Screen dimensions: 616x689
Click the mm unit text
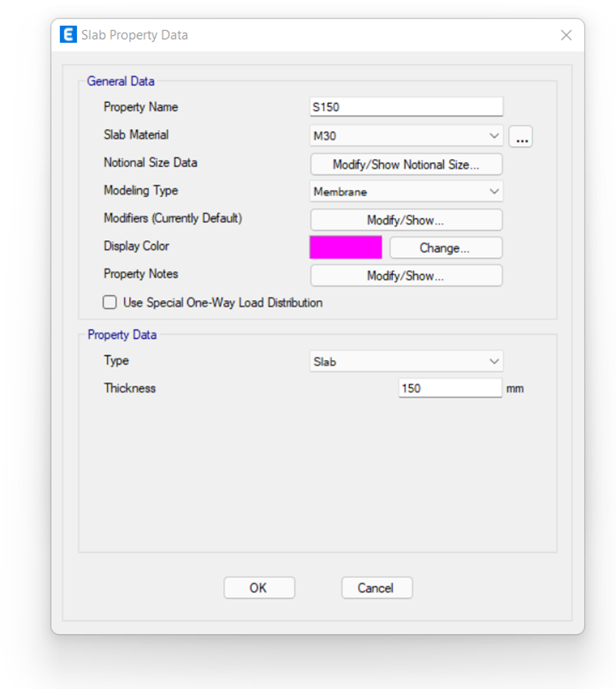click(515, 389)
